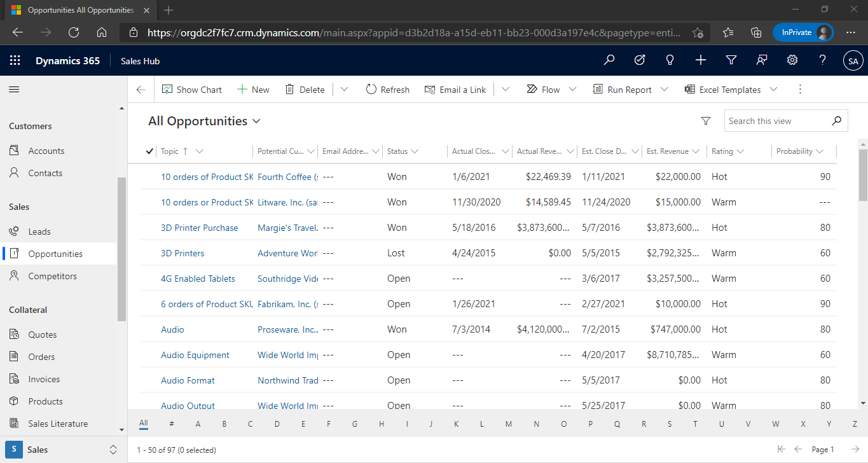Screen dimensions: 868x463
Task: Click the grid vertical scrollbar thumb
Action: point(863,175)
